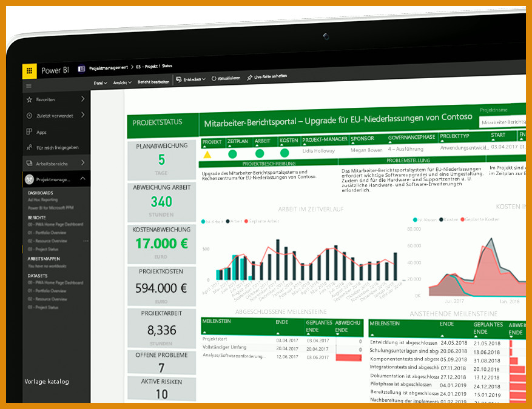This screenshot has height=409, width=532.
Task: Click Bericht bearbeiten in the toolbar
Action: (x=153, y=82)
